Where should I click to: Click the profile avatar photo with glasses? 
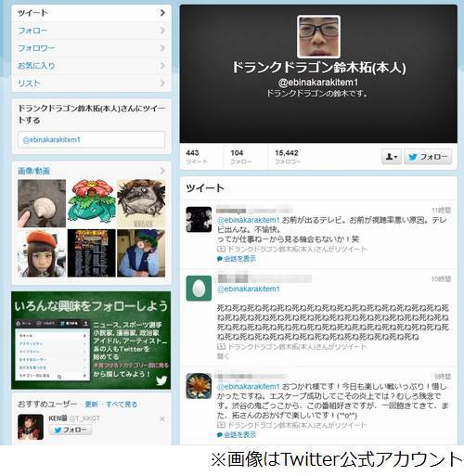pyautogui.click(x=318, y=36)
